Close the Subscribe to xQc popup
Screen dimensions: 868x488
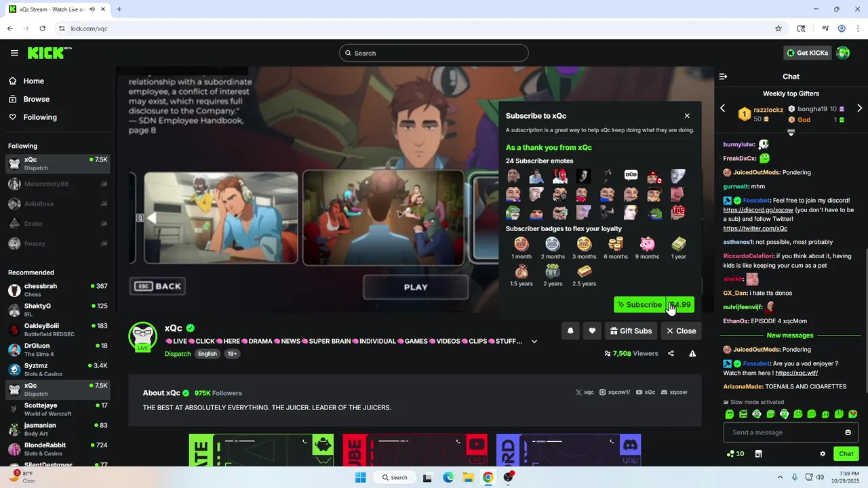tap(687, 116)
